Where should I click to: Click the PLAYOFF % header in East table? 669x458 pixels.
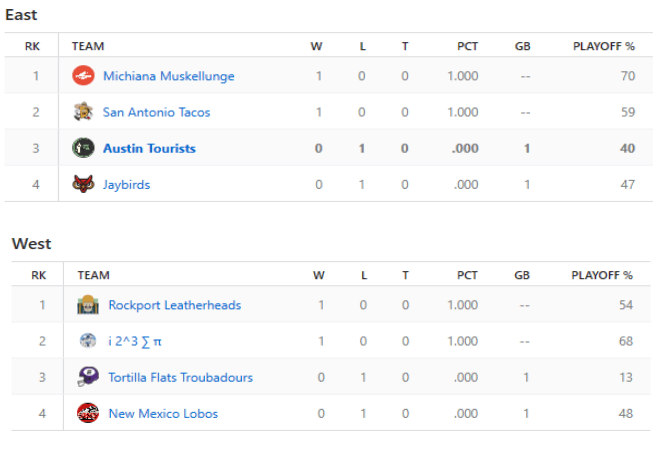tap(603, 46)
